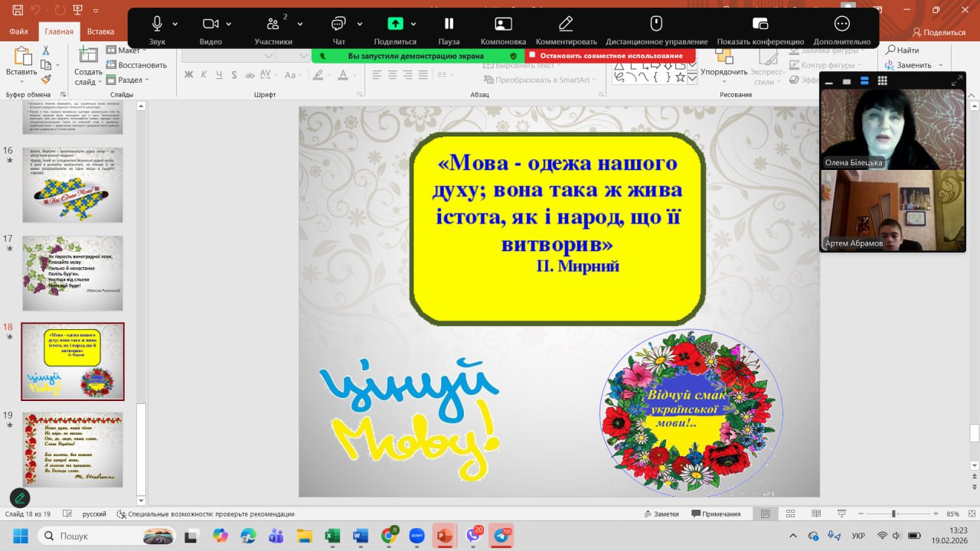Open the Файл menu tab

coord(19,32)
